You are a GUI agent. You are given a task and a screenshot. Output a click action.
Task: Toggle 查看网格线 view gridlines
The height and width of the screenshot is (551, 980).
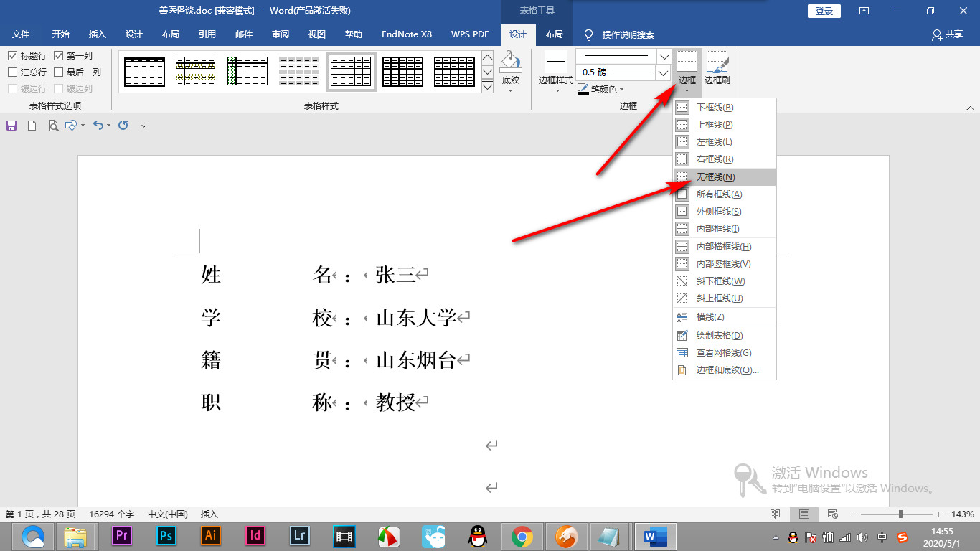click(725, 353)
